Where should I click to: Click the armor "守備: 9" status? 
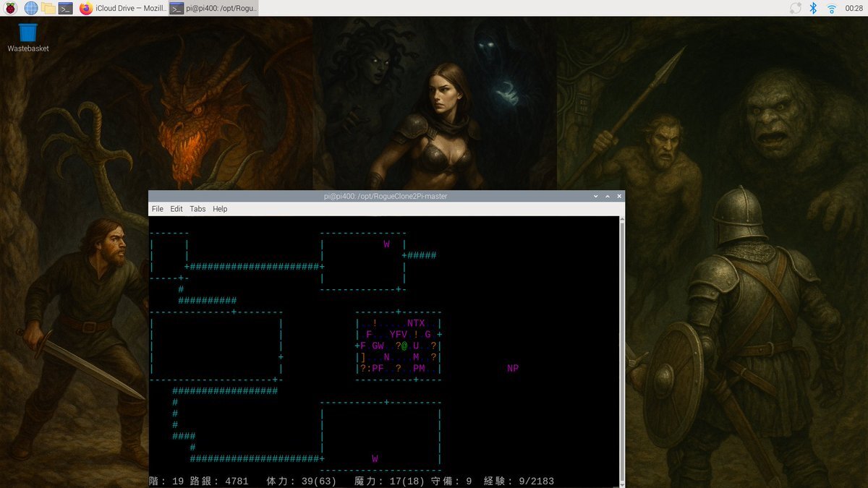coord(451,481)
